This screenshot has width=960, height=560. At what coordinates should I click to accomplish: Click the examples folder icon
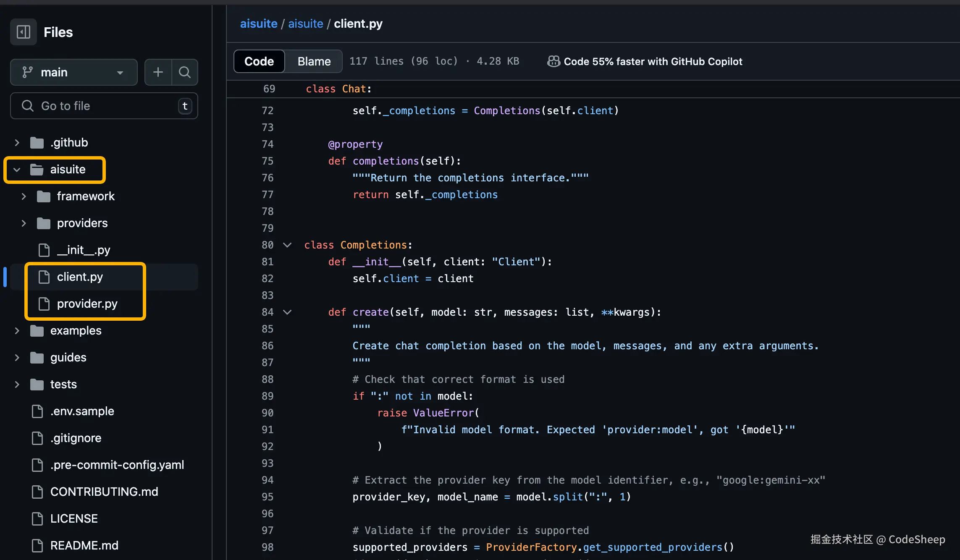click(37, 331)
